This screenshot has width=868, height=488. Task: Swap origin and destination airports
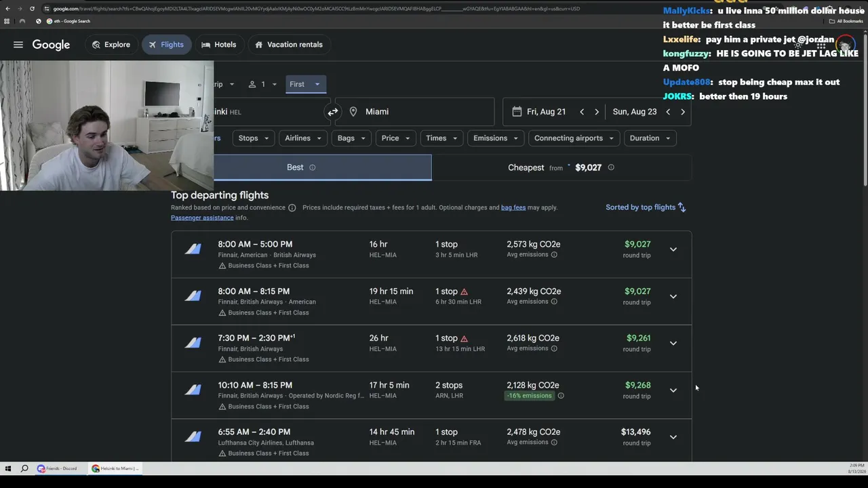pos(332,112)
